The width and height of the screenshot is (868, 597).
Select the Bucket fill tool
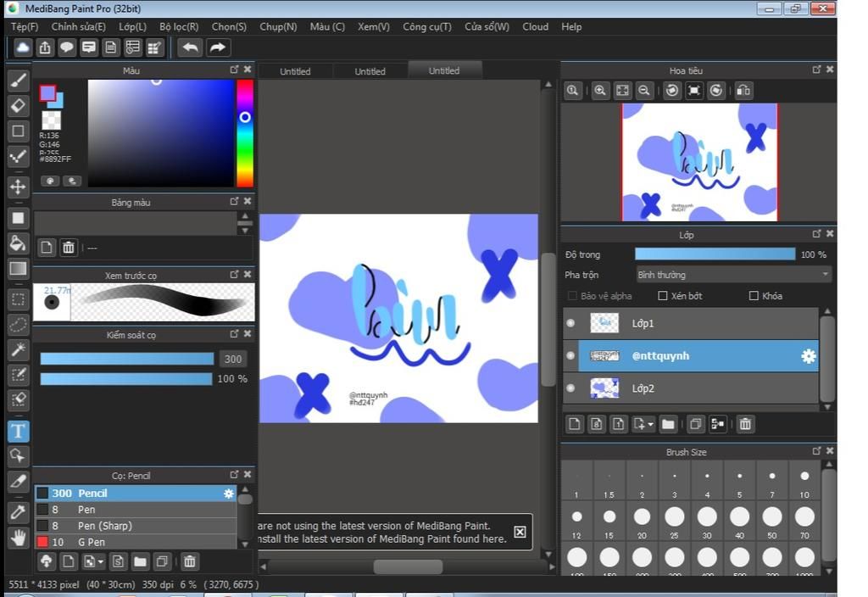pyautogui.click(x=19, y=243)
